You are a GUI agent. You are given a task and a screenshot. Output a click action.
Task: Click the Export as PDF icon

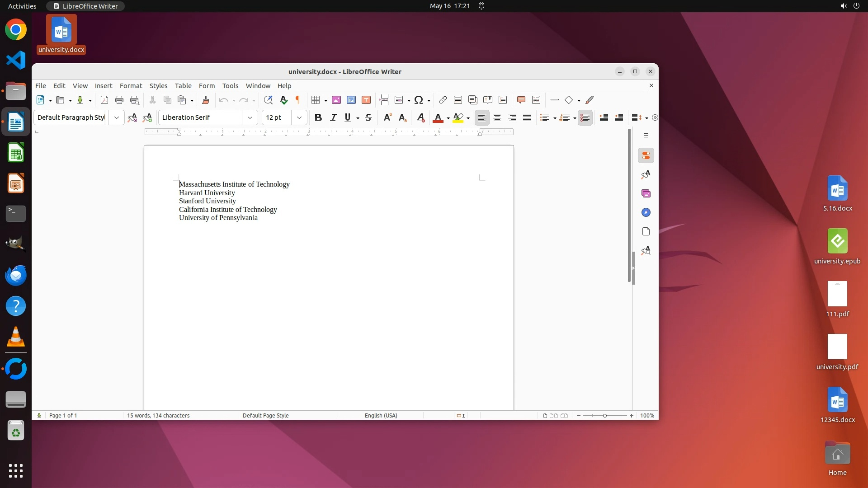pyautogui.click(x=104, y=100)
